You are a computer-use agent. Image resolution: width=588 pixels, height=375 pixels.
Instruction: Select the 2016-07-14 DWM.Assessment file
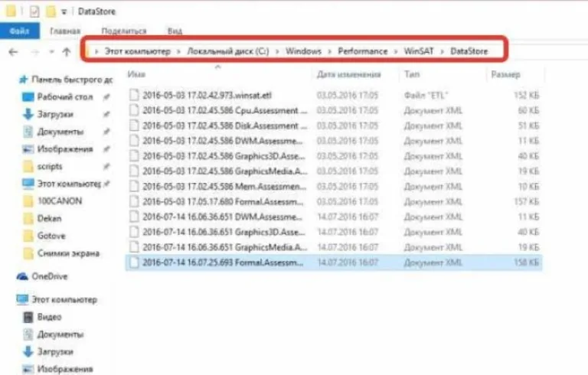pyautogui.click(x=333, y=217)
